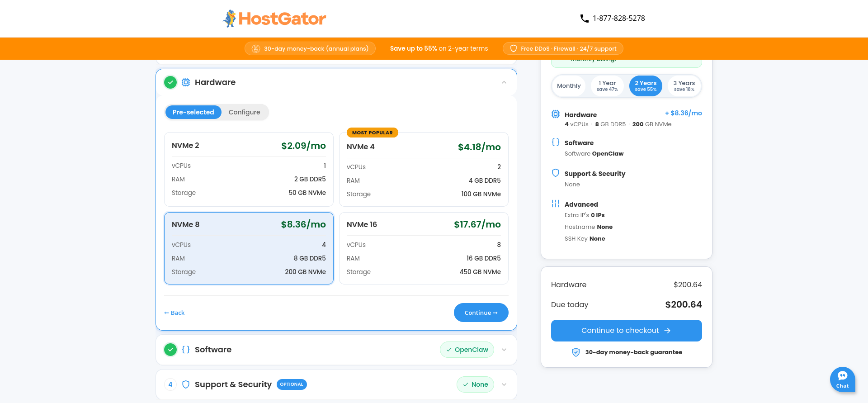The image size is (868, 403).
Task: Click the $2.09/mo NVMe 2 price
Action: pos(303,146)
